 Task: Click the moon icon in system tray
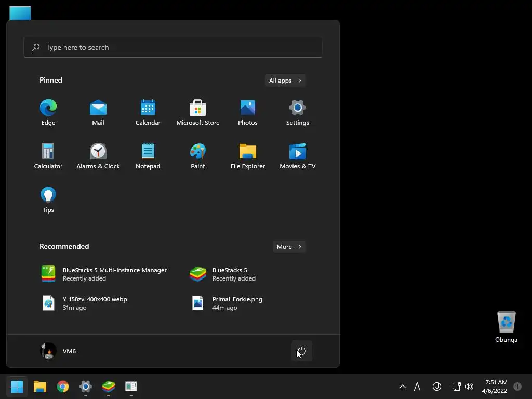tap(436, 387)
